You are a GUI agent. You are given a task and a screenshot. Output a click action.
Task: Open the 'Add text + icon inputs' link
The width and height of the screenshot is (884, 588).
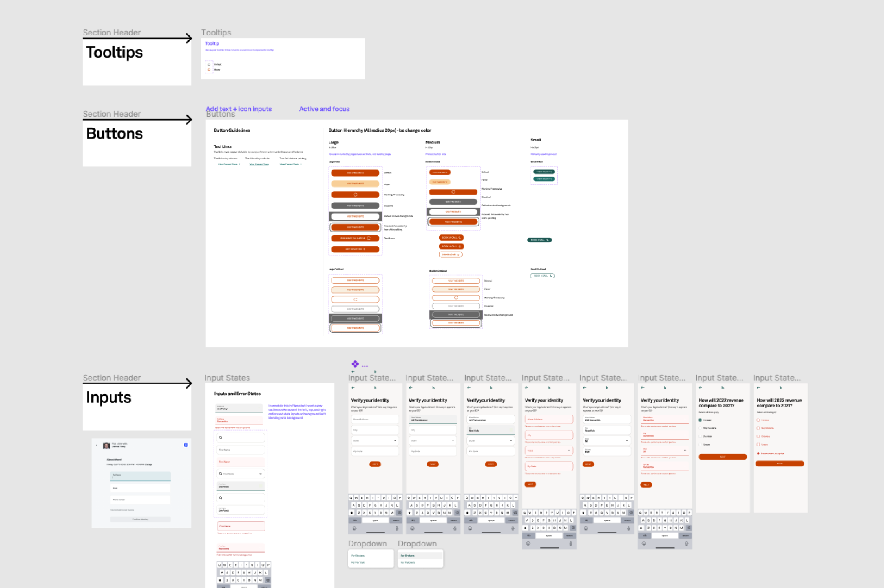(239, 109)
